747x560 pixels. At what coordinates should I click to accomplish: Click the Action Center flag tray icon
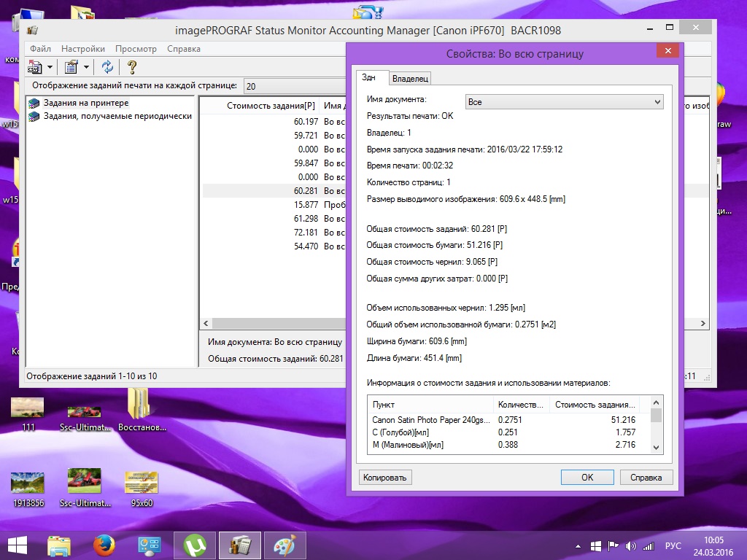click(x=613, y=546)
